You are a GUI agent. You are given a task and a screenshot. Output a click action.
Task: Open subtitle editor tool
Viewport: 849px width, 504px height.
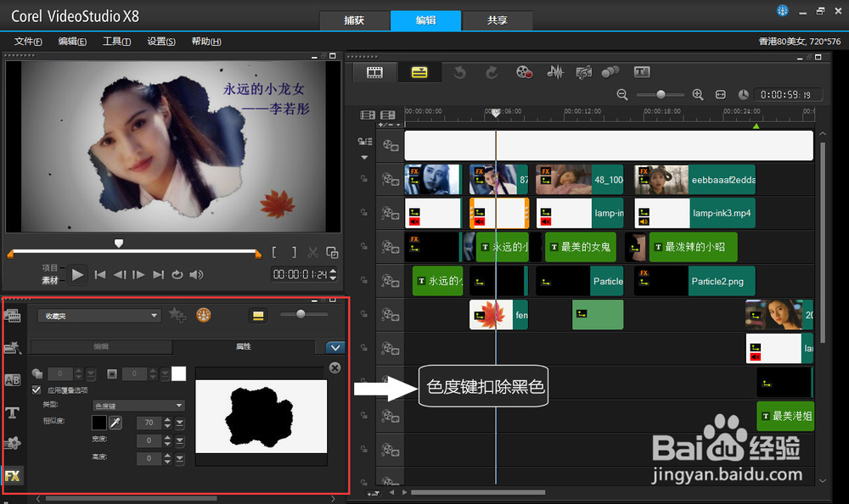point(642,72)
